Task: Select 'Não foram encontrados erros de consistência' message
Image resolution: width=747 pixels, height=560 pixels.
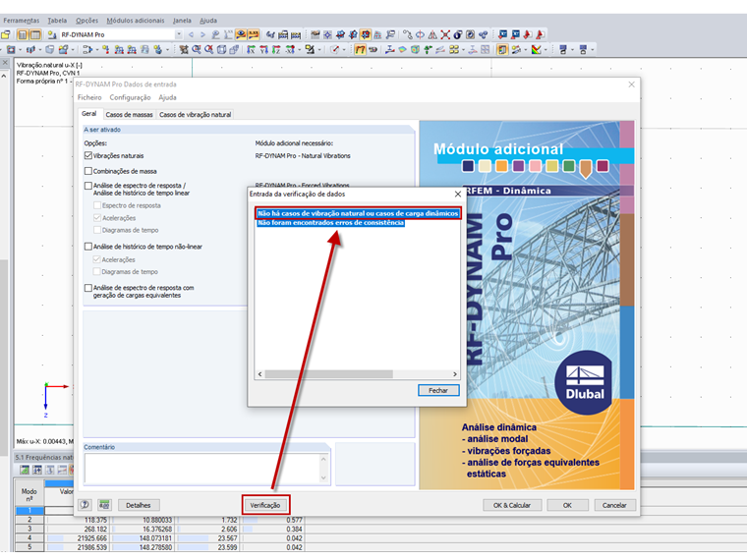Action: coord(330,223)
